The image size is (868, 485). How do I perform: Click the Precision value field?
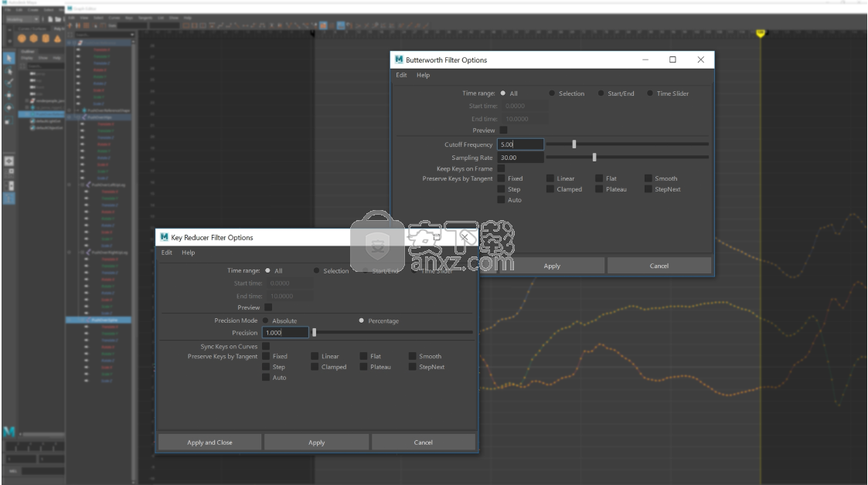[285, 333]
